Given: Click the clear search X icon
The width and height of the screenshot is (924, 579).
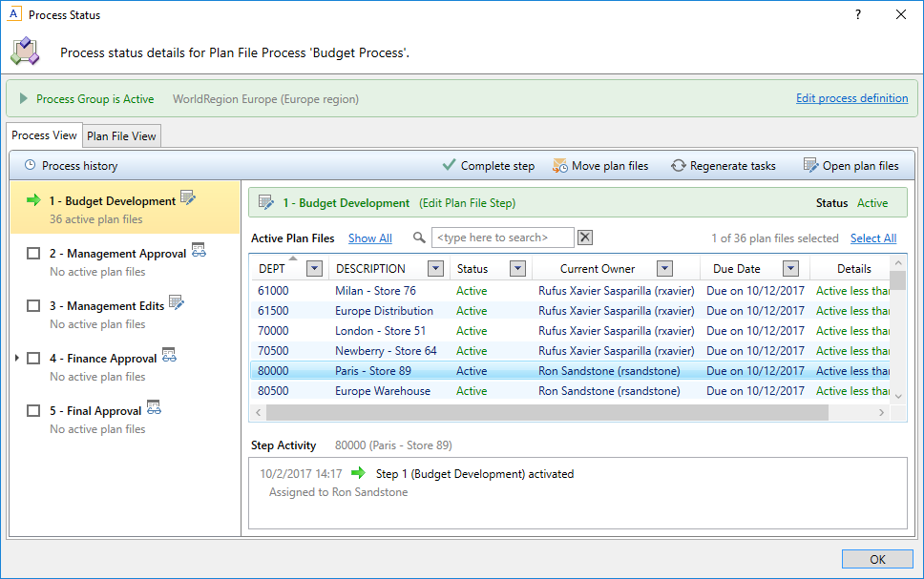Looking at the screenshot, I should click(585, 238).
